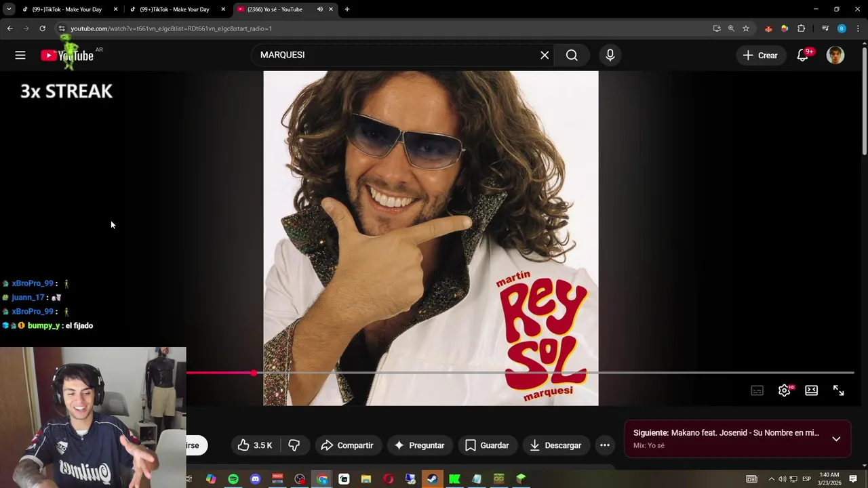868x488 pixels.
Task: Click the URL address bar
Action: tap(387, 28)
